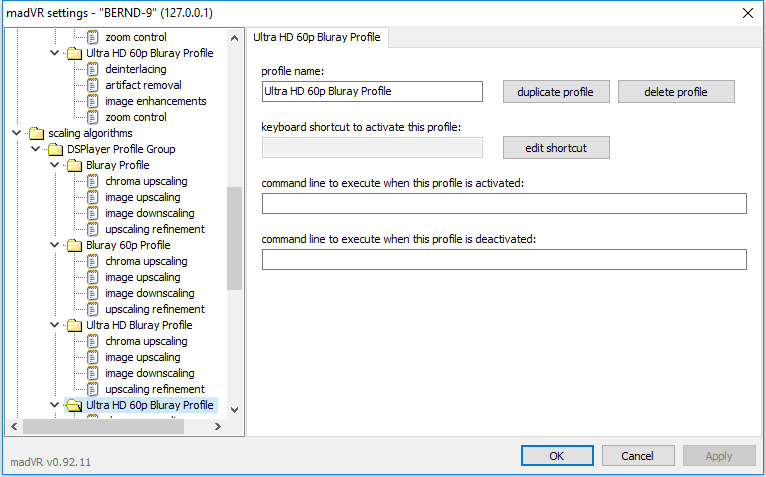The image size is (766, 477).
Task: Click the DSPlayer Profile Group folder icon
Action: tap(55, 150)
